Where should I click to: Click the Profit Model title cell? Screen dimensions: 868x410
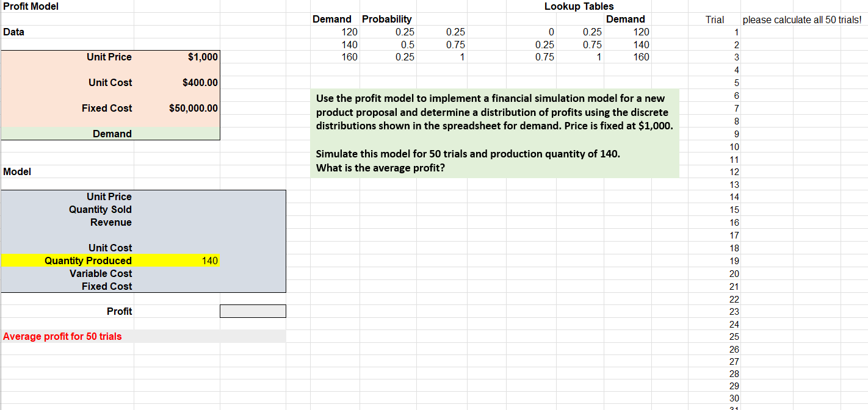(29, 6)
